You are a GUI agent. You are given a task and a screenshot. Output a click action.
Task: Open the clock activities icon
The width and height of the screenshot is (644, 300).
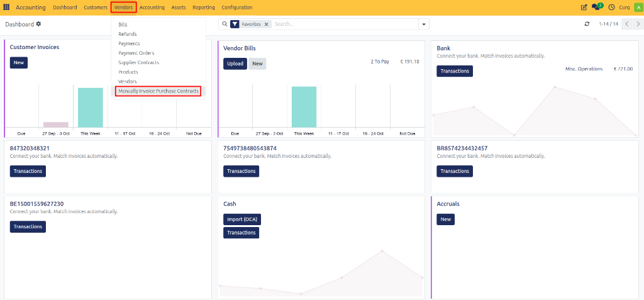click(x=611, y=8)
